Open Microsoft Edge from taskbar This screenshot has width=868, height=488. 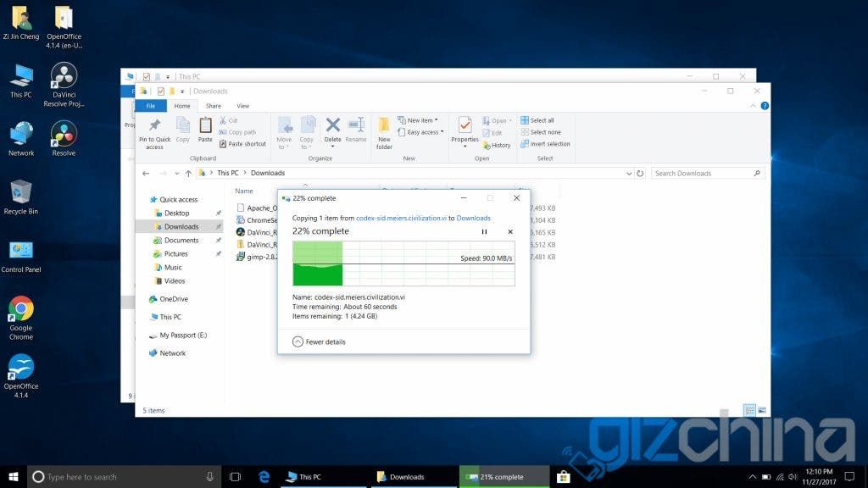point(264,476)
